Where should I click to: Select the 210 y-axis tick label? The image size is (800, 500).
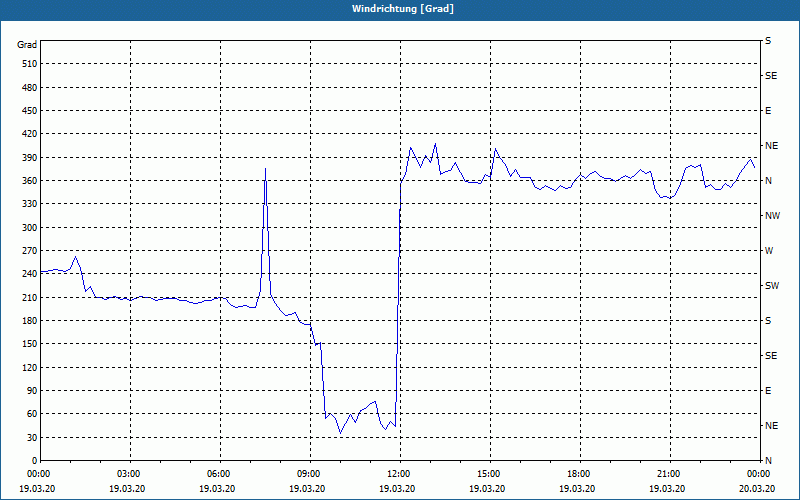point(30,297)
